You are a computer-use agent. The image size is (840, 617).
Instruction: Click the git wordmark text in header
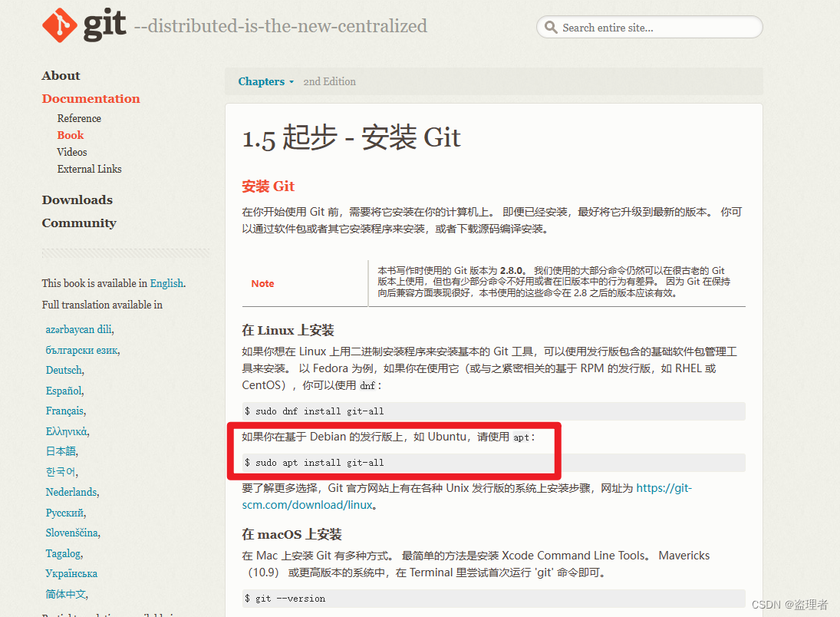(x=104, y=25)
